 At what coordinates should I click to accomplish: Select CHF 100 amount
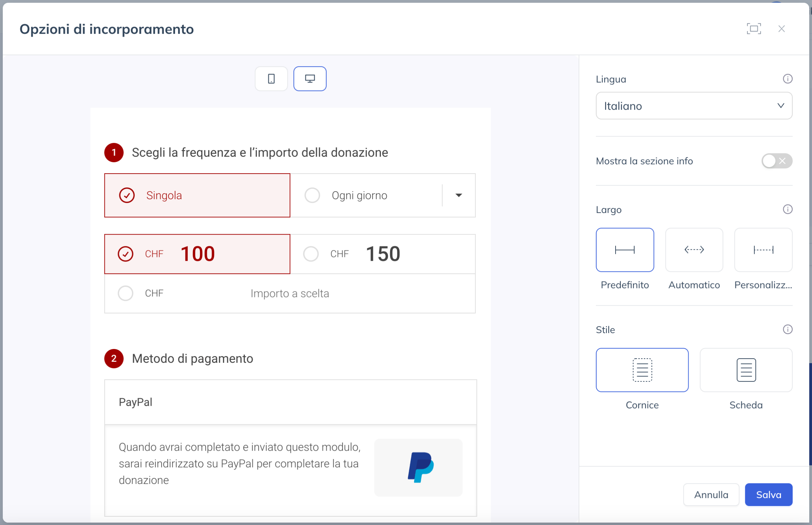point(197,254)
